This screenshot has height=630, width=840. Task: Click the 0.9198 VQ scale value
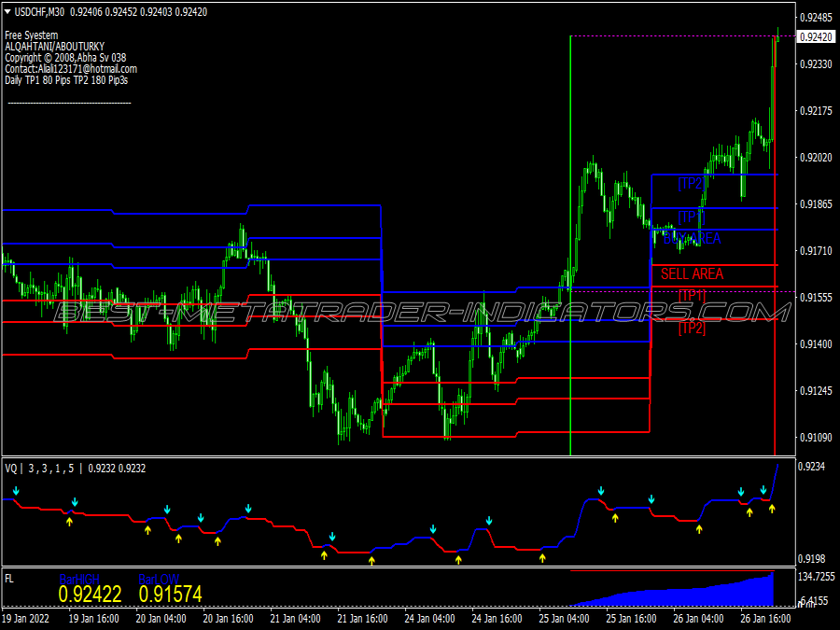point(811,559)
